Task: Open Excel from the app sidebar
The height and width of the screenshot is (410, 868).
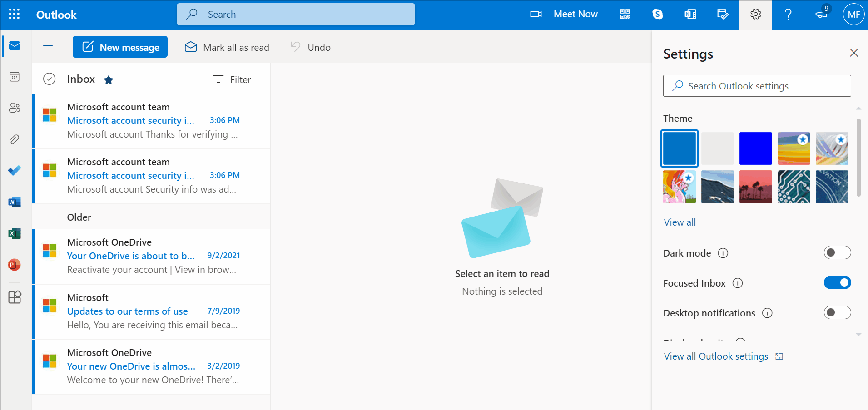Action: point(14,233)
